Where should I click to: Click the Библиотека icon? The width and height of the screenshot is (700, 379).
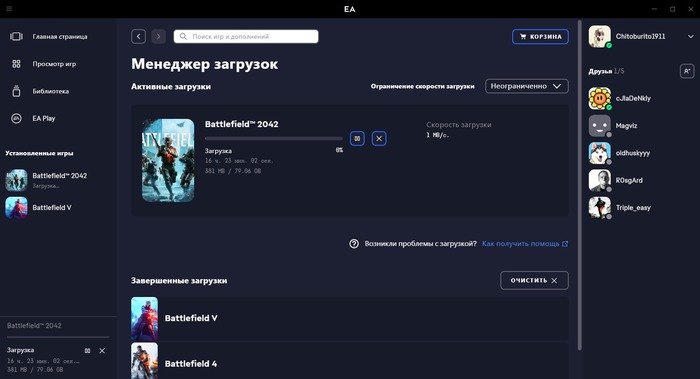click(x=17, y=91)
